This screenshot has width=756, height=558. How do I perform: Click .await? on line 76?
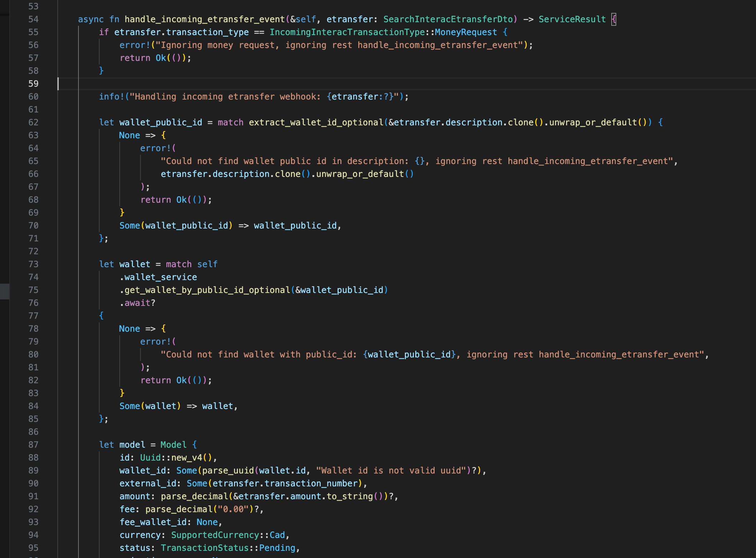(x=138, y=303)
